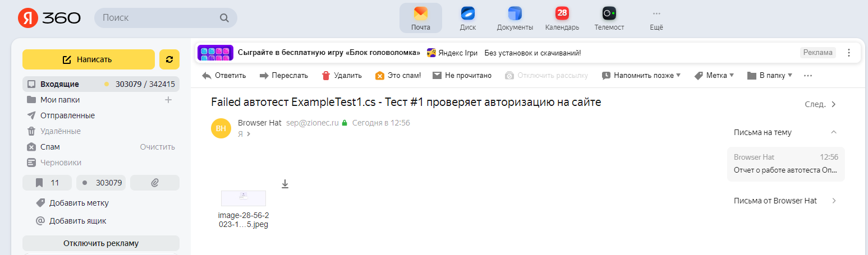Open the jpeg attachment thumbnail
868x255 pixels.
tap(244, 198)
